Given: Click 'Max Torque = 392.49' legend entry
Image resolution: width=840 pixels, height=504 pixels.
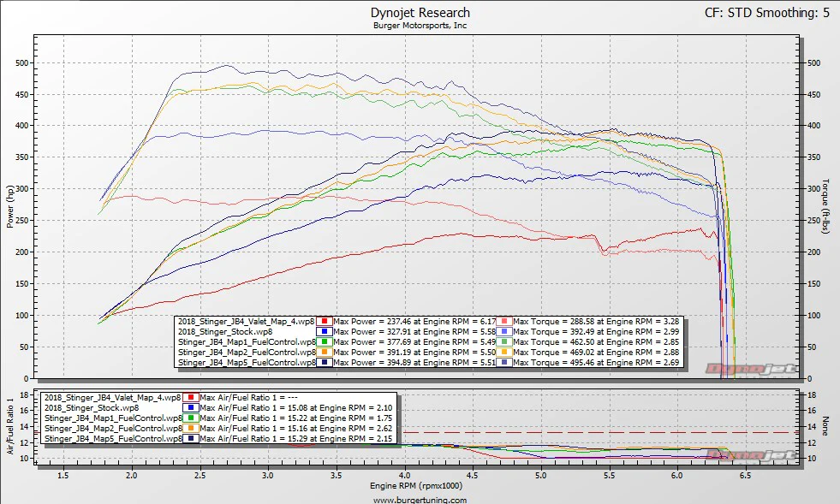Looking at the screenshot, I should click(x=596, y=331).
